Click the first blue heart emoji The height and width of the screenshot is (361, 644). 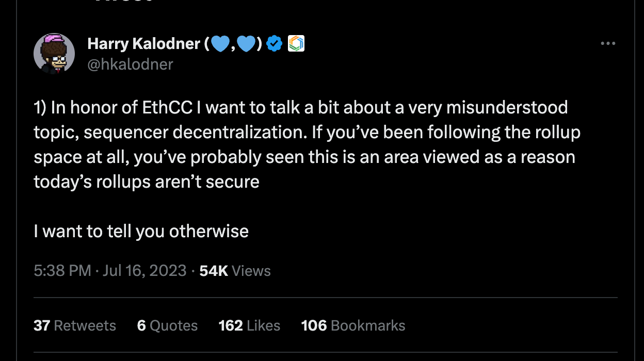[x=221, y=44]
